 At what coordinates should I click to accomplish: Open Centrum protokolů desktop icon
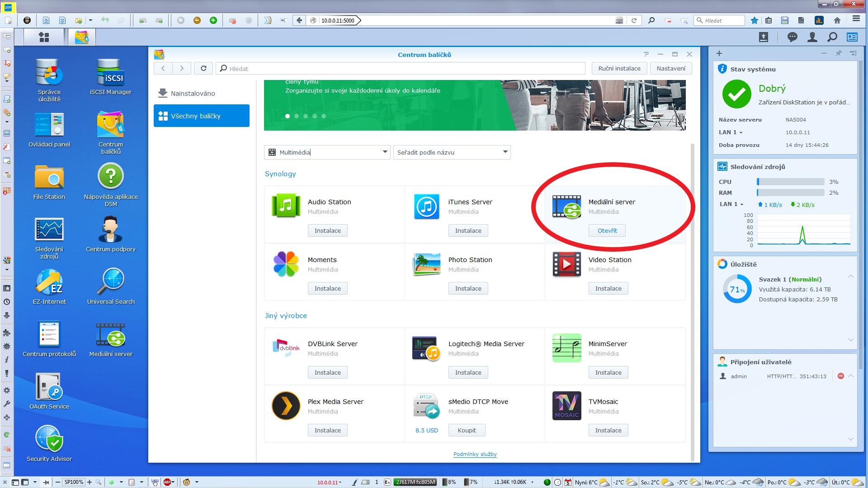[49, 339]
